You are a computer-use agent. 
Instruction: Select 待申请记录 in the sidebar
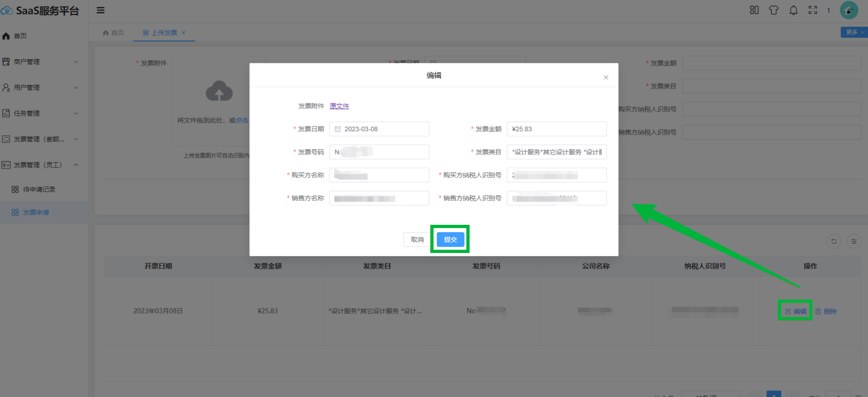[x=39, y=189]
